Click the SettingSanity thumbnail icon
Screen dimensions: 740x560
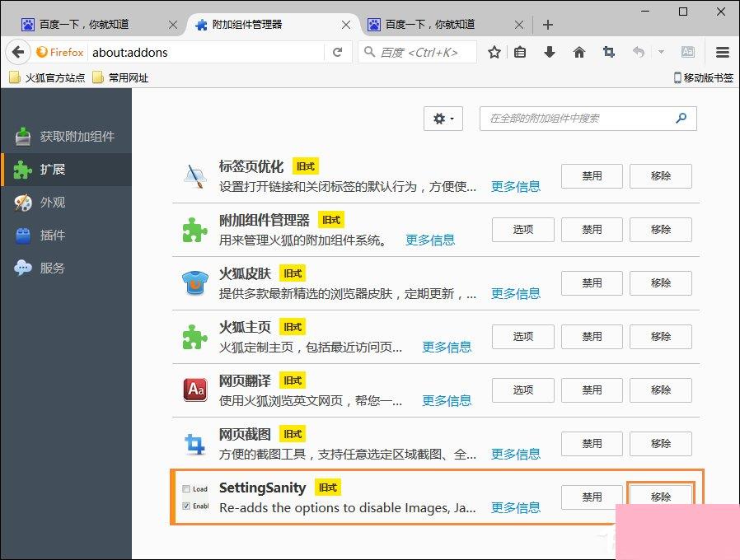(x=195, y=497)
